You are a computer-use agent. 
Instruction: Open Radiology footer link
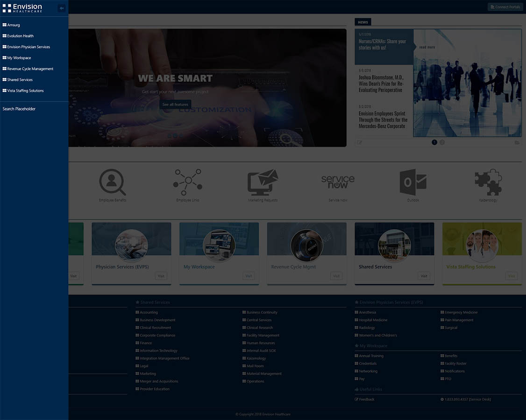point(365,328)
